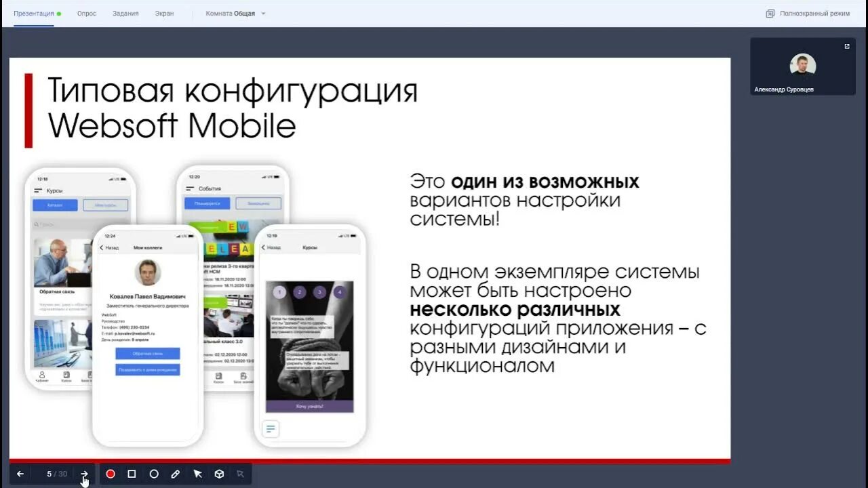This screenshot has width=868, height=488.
Task: Enable Полноэкранный режим
Action: [808, 14]
